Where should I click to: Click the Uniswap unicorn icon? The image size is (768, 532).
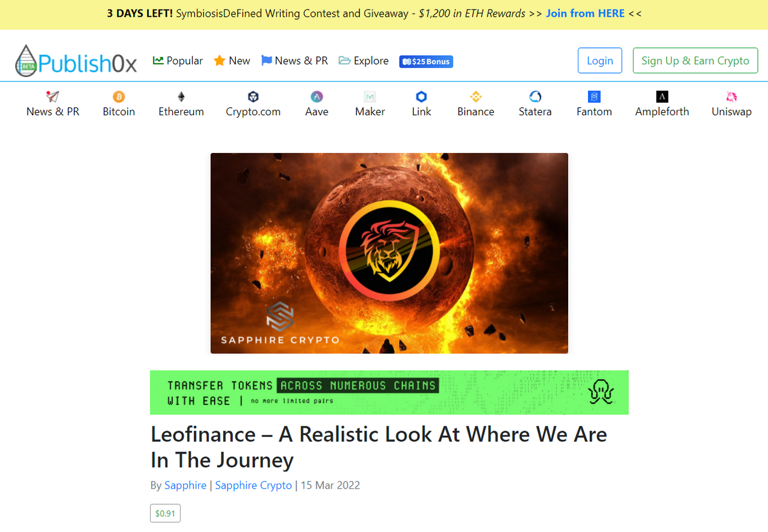tap(731, 97)
